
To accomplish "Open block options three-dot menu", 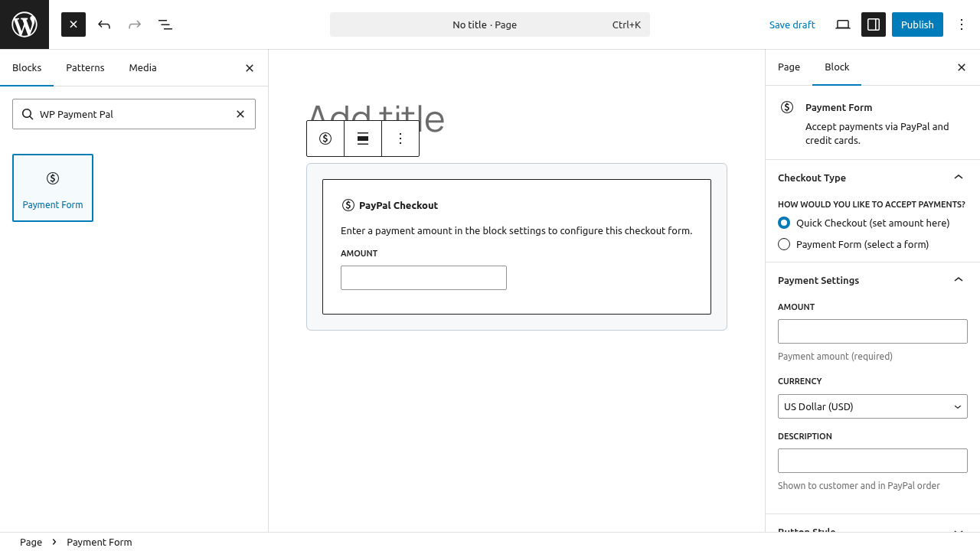I will [400, 139].
